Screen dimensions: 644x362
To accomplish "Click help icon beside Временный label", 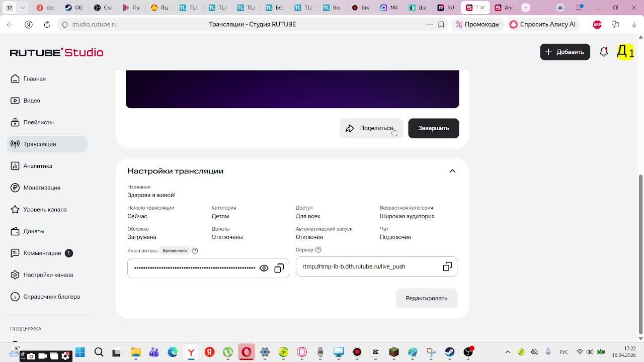I will (195, 251).
